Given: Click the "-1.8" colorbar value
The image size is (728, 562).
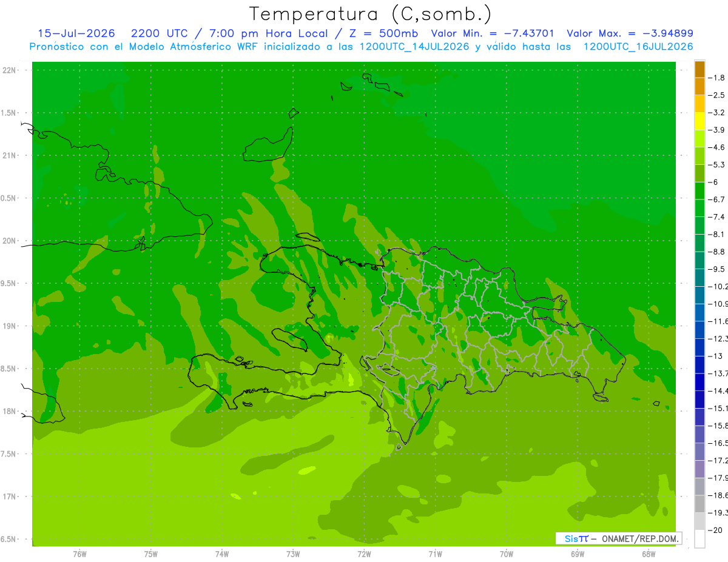Looking at the screenshot, I should [x=717, y=78].
